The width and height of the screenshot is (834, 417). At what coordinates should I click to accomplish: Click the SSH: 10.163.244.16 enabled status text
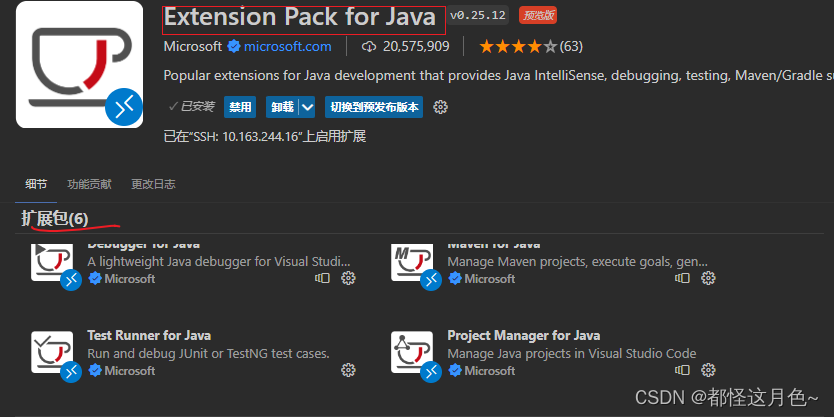265,137
